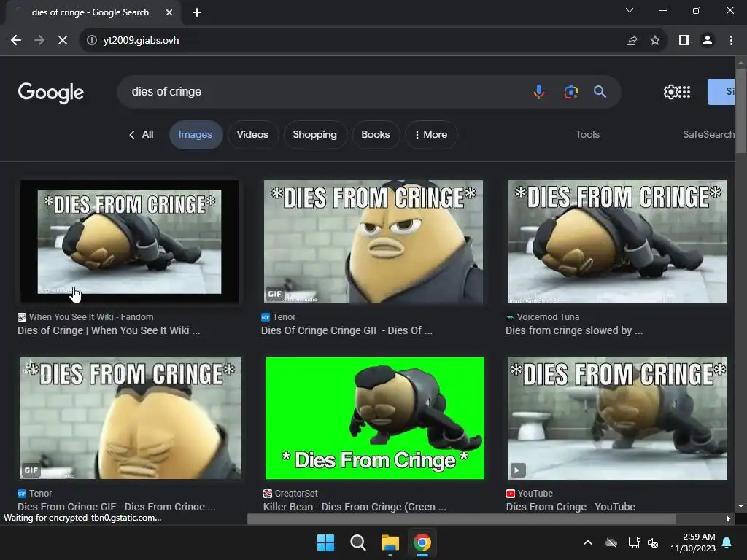Stop page loading with the X button
This screenshot has width=747, height=560.
[63, 41]
